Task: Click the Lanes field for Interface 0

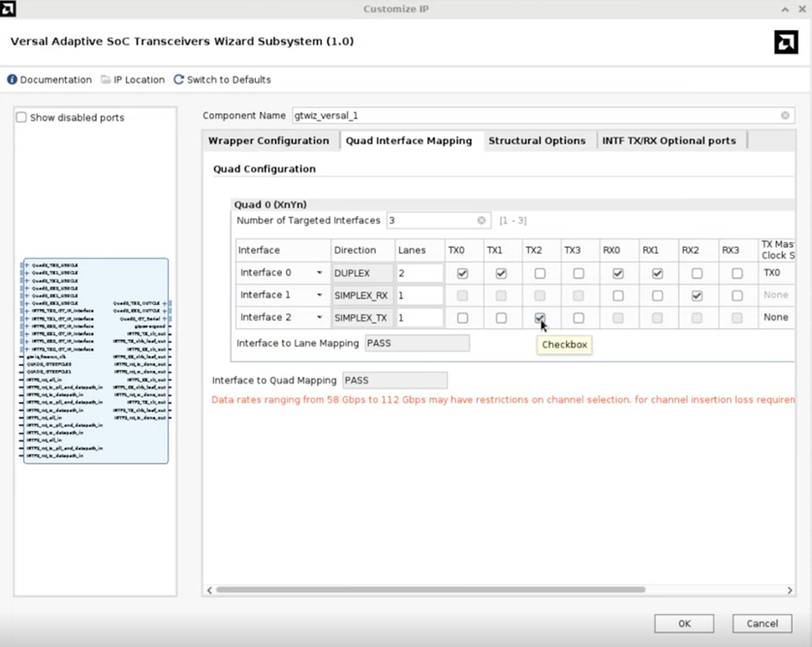Action: (x=420, y=273)
